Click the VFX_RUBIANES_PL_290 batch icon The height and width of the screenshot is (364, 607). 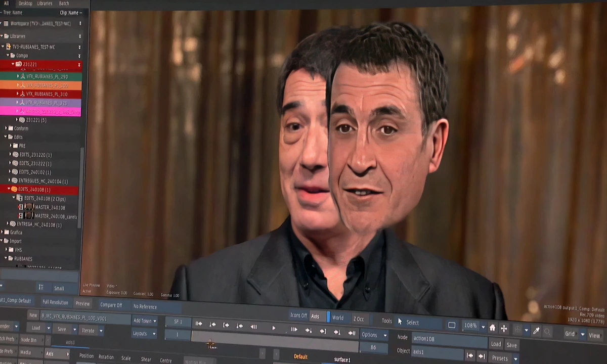22,77
